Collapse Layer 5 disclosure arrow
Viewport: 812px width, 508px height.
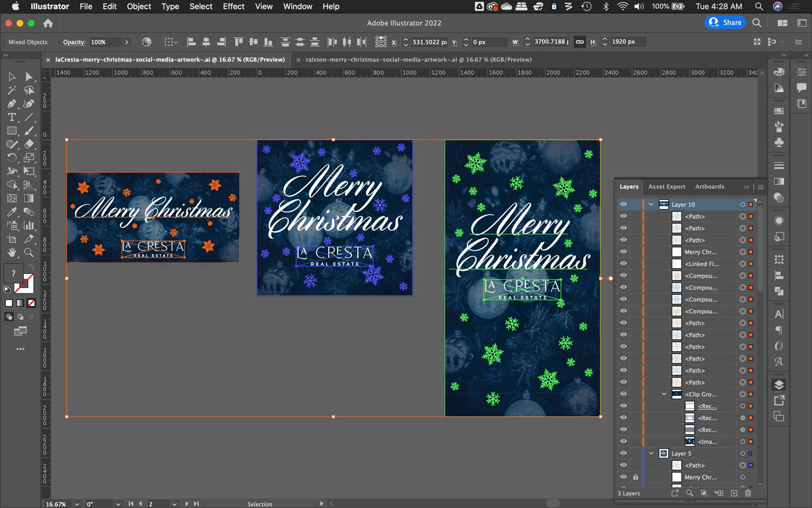coord(651,453)
